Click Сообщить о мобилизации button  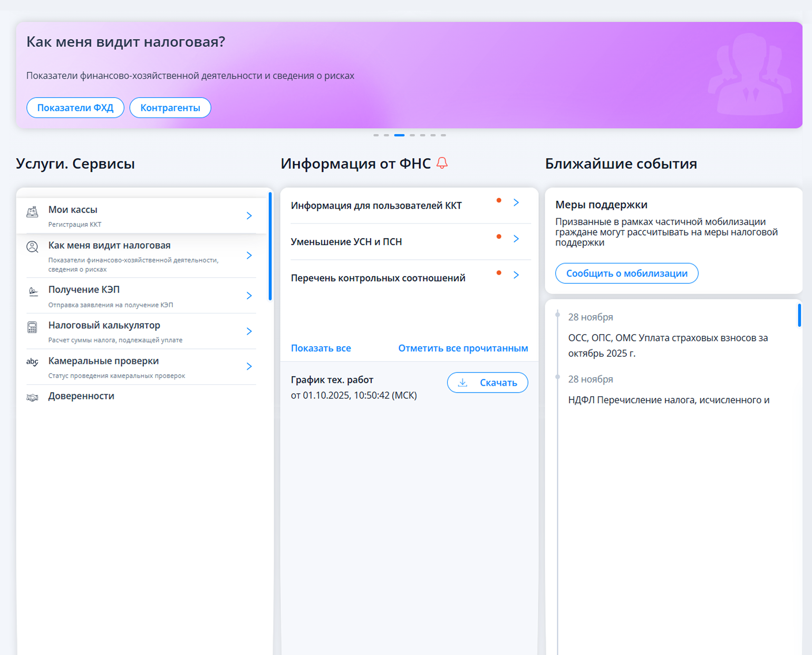[627, 273]
